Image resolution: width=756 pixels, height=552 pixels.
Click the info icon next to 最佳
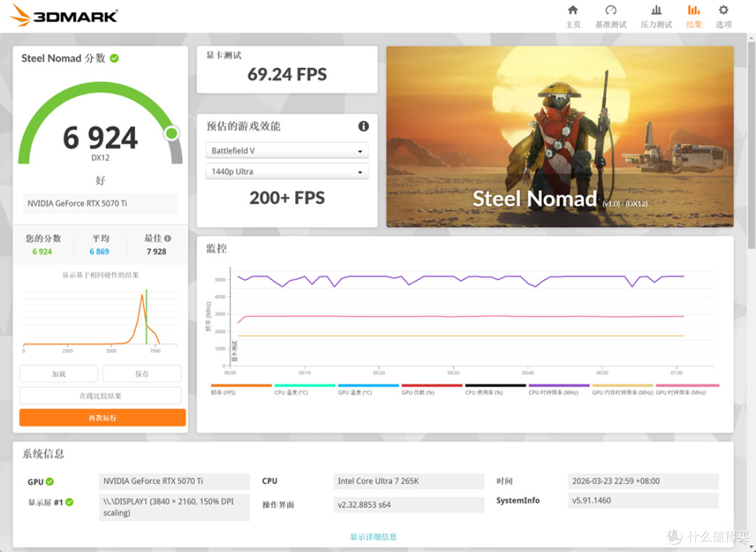[x=167, y=238]
